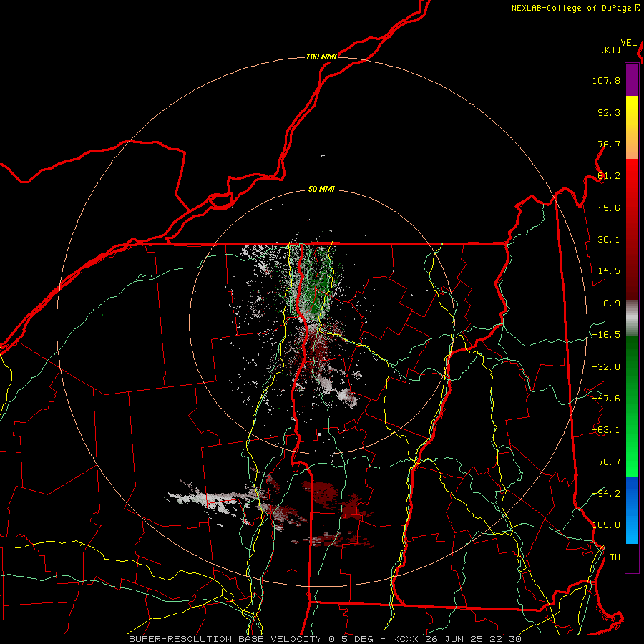Click the 100 NMI range ring label
This screenshot has height=644, width=644.
[321, 57]
